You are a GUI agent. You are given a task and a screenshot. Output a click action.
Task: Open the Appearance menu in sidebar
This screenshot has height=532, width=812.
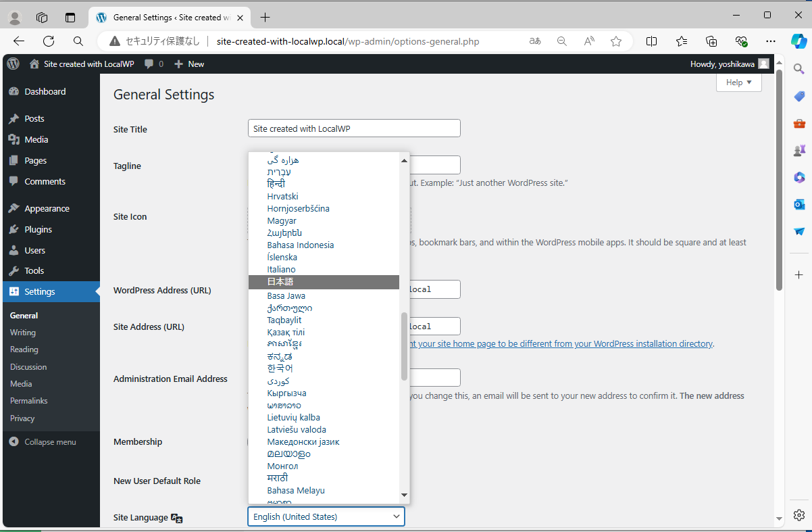pyautogui.click(x=47, y=208)
